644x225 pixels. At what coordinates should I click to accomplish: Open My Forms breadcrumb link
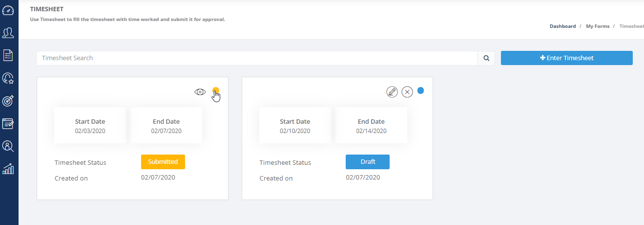(598, 26)
